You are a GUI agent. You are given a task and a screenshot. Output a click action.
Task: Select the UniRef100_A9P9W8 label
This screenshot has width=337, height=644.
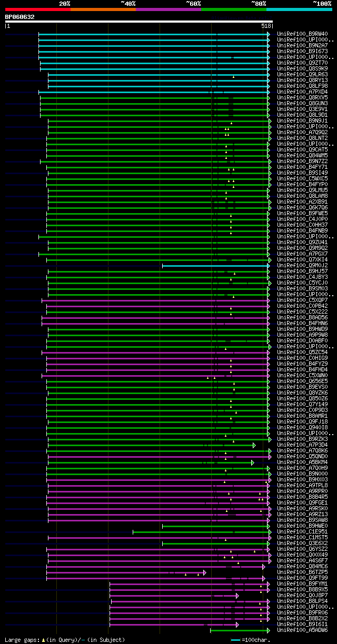point(302,335)
